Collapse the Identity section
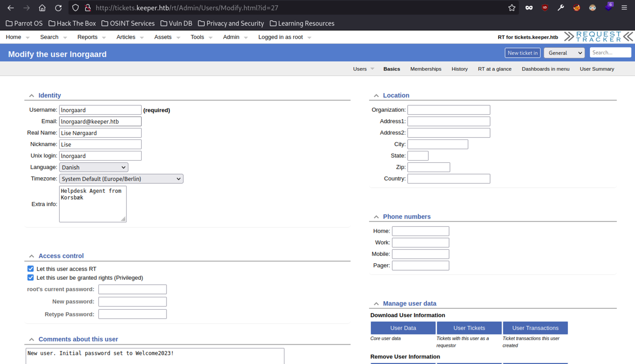Viewport: 635px width, 364px height. 31,95
